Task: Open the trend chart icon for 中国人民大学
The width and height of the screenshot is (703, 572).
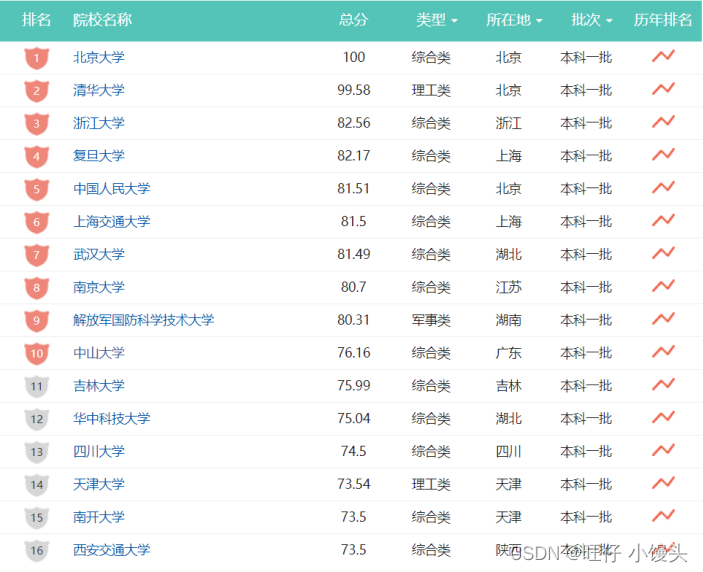Action: point(663,187)
